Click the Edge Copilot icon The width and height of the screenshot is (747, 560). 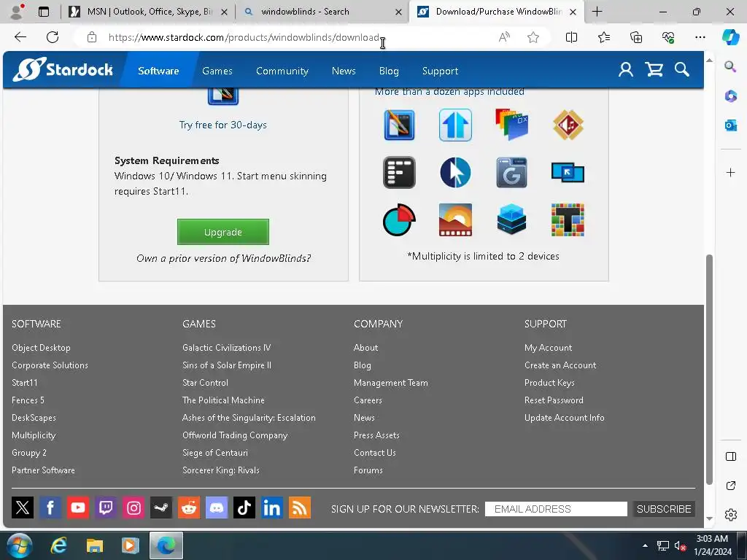coord(730,37)
